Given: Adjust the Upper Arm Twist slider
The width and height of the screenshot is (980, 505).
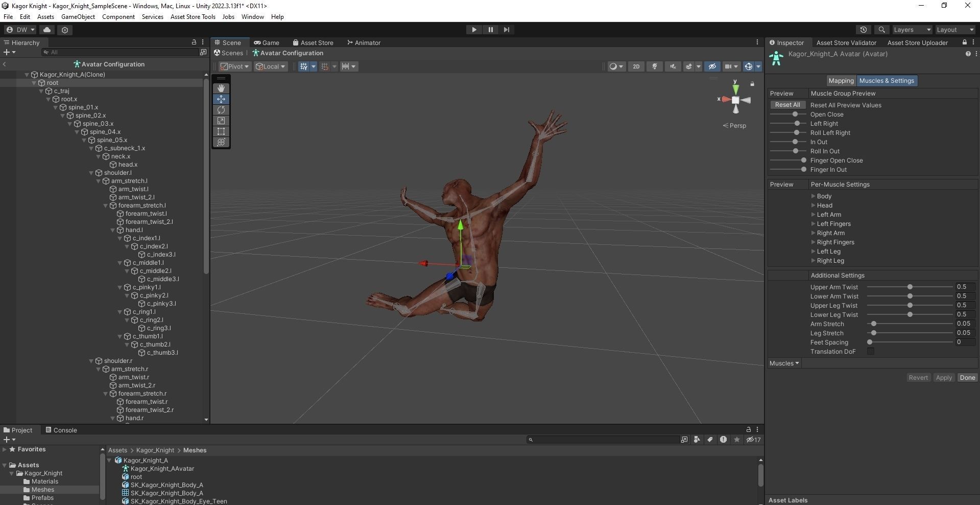Looking at the screenshot, I should (910, 287).
